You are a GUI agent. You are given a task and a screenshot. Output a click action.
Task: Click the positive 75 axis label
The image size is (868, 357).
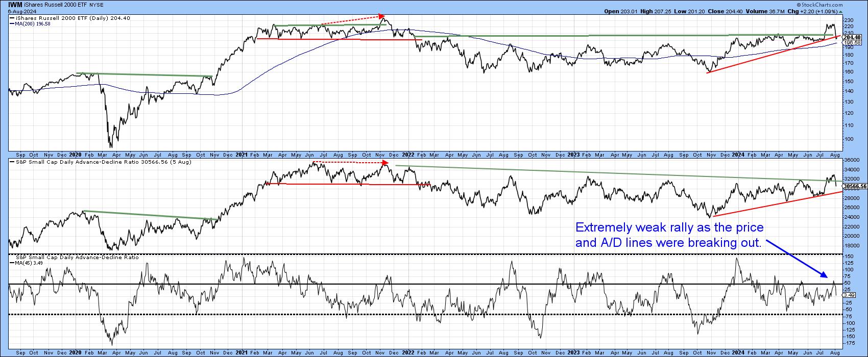pyautogui.click(x=848, y=276)
